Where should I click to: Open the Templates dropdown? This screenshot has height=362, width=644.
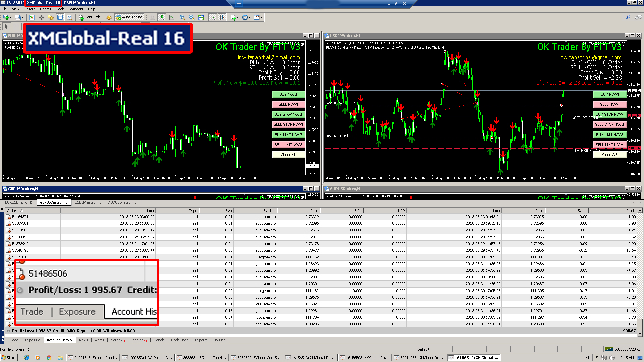(258, 17)
